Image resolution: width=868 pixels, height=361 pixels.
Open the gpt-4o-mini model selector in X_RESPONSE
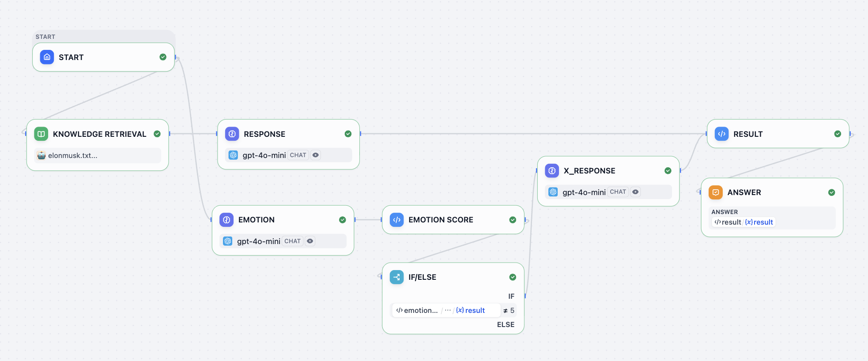(x=584, y=192)
